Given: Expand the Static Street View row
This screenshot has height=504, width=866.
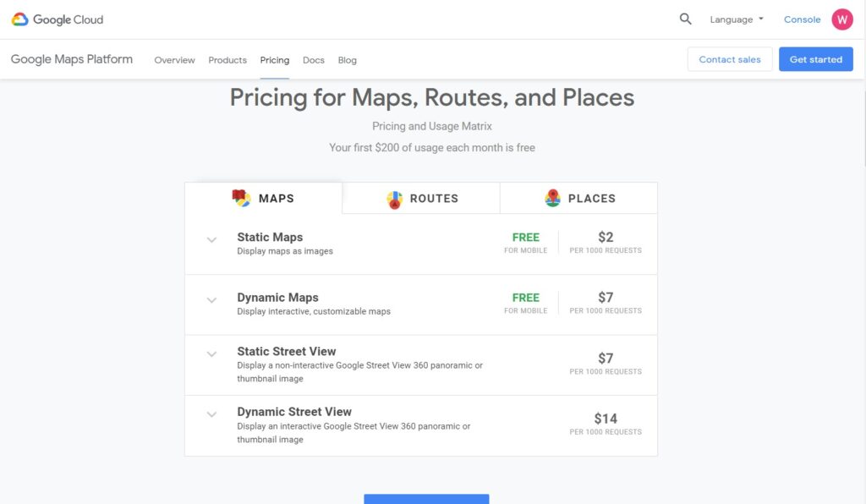Looking at the screenshot, I should (x=211, y=353).
